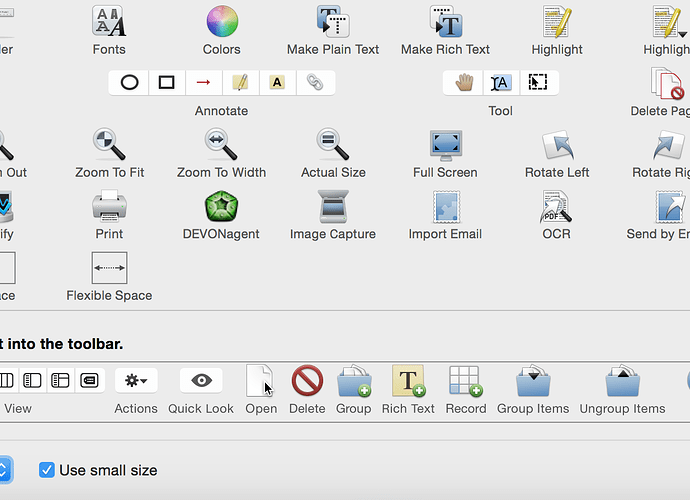Click the Flexible Space item
The image size is (690, 500).
pyautogui.click(x=109, y=268)
